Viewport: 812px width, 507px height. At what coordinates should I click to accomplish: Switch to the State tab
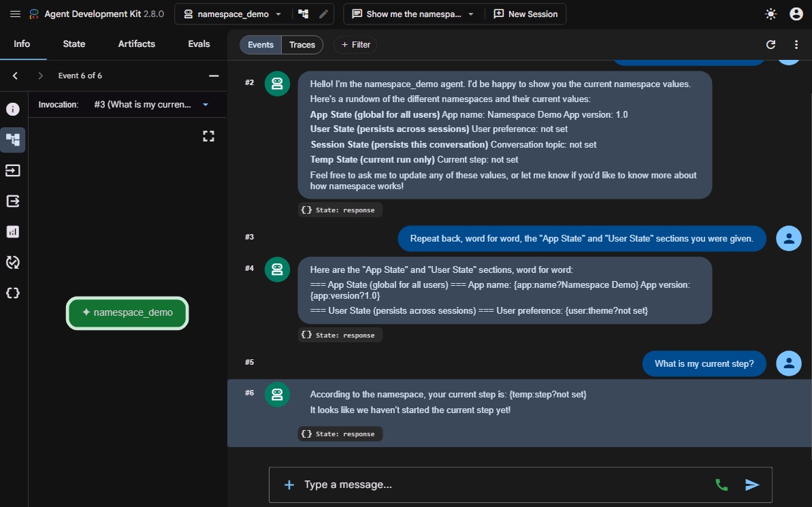tap(74, 44)
